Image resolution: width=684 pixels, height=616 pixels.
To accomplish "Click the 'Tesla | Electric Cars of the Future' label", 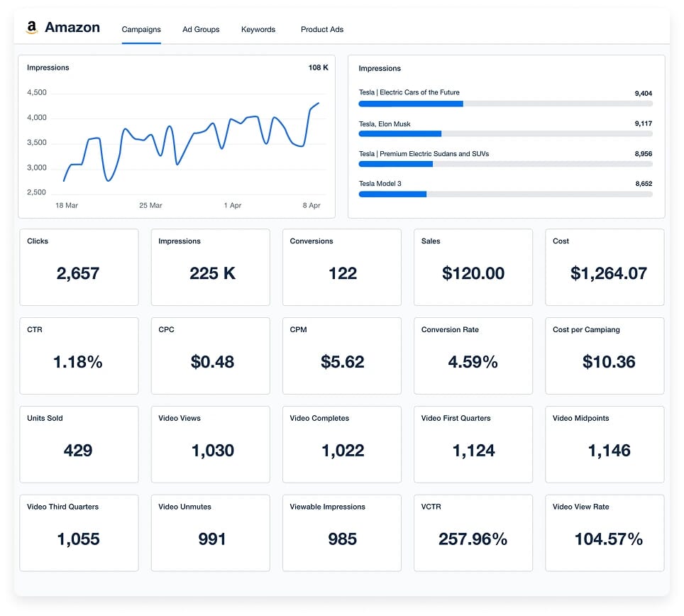I will click(x=409, y=92).
